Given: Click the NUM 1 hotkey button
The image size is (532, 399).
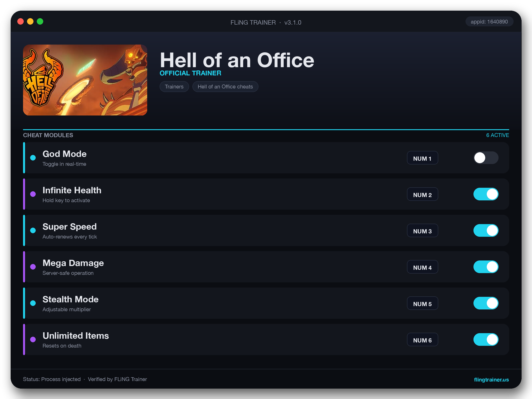Looking at the screenshot, I should [x=422, y=158].
